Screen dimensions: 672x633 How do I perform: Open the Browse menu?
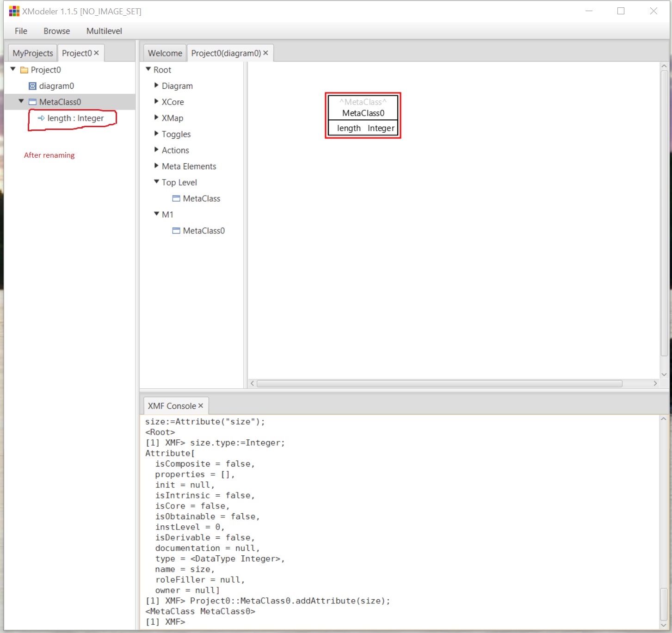56,31
